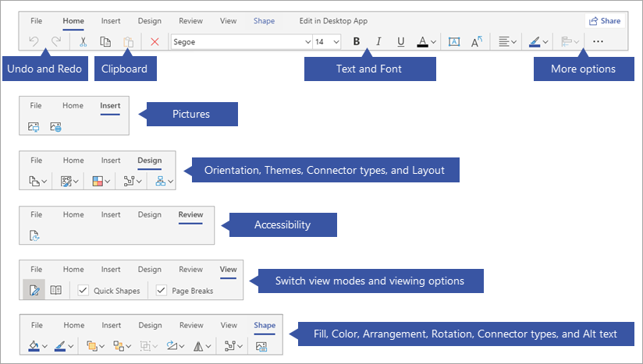Click the font color A swatch
Image resolution: width=643 pixels, height=364 pixels.
423,42
